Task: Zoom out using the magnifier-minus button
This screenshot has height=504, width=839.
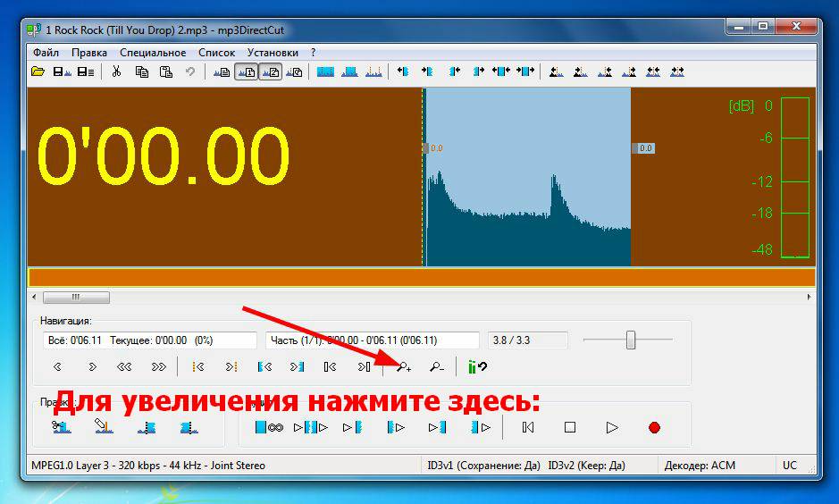Action: pyautogui.click(x=437, y=367)
